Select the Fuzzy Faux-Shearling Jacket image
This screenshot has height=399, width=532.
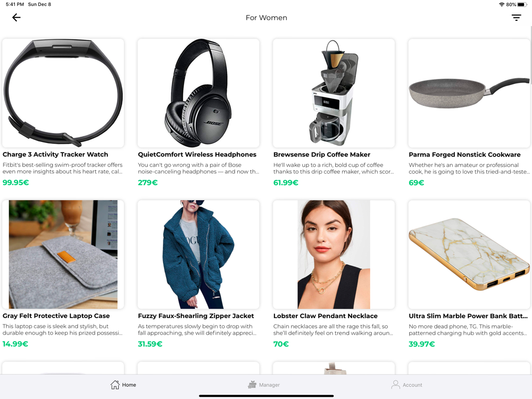tap(198, 254)
